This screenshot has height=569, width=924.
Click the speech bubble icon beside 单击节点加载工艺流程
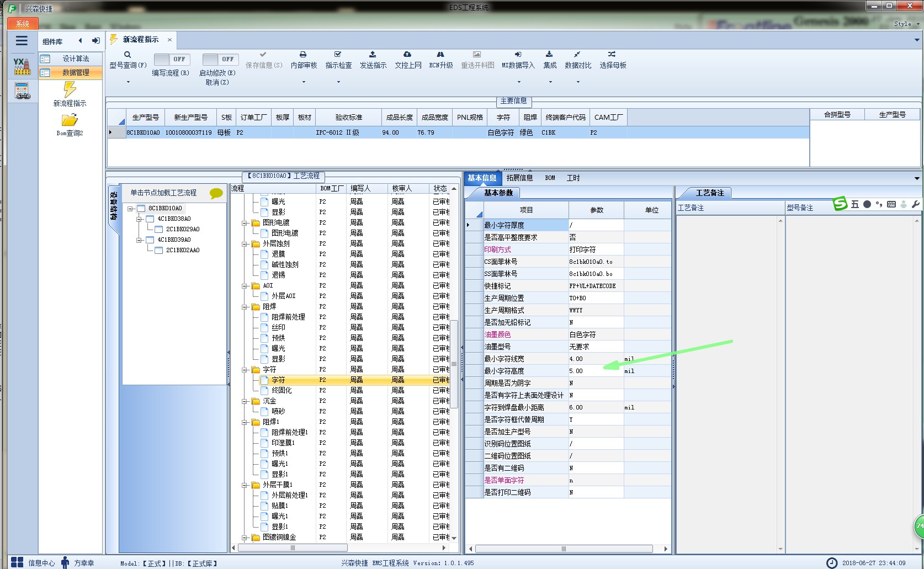[216, 193]
